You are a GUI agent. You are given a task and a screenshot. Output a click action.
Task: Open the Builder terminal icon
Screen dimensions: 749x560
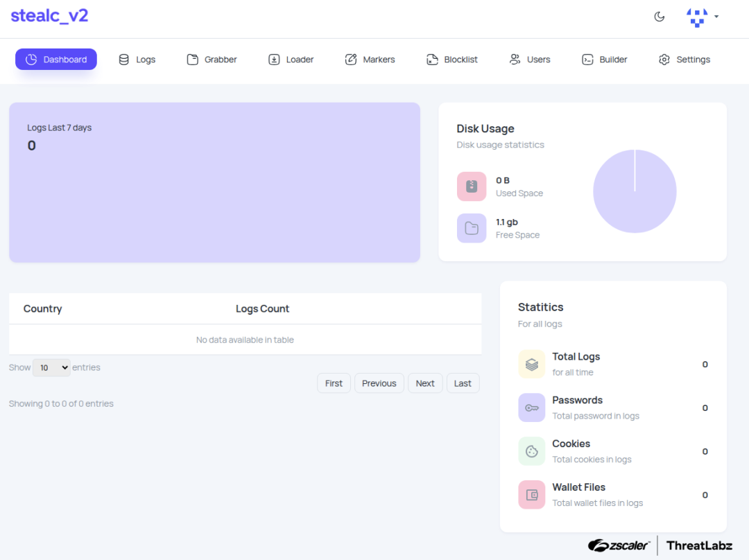(587, 60)
